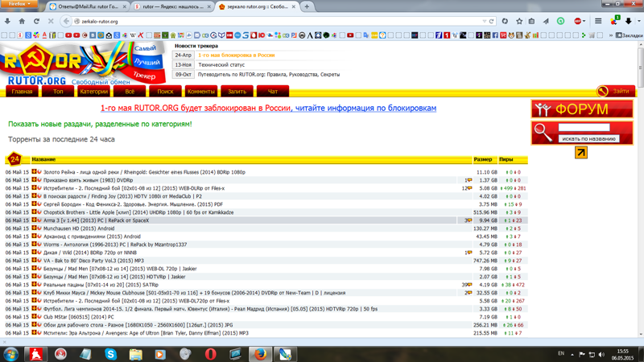Open the bookmarks list clipboard icon
This screenshot has height=362, width=644.
pos(531,21)
